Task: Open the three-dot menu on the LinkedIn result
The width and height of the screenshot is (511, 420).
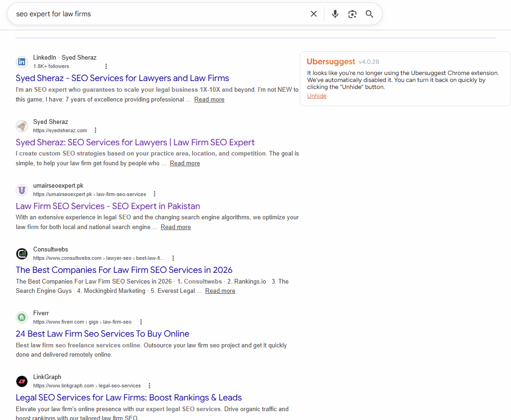Action: pyautogui.click(x=106, y=66)
